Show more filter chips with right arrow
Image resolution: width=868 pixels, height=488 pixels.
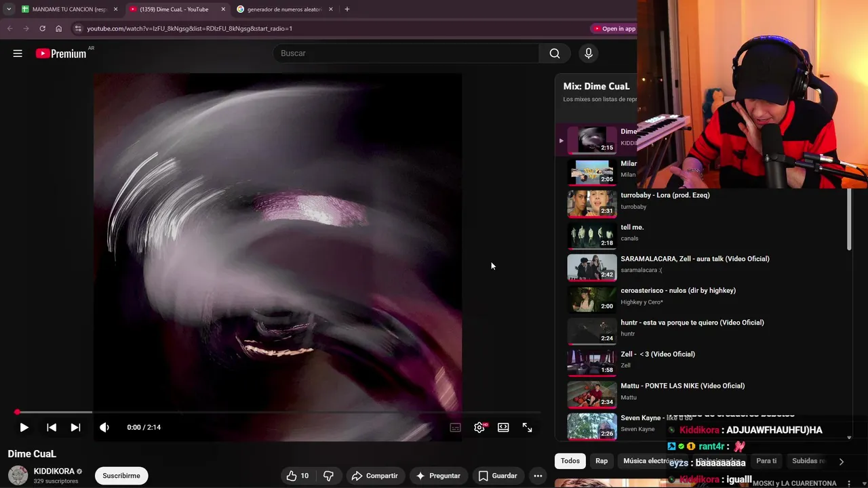click(842, 461)
